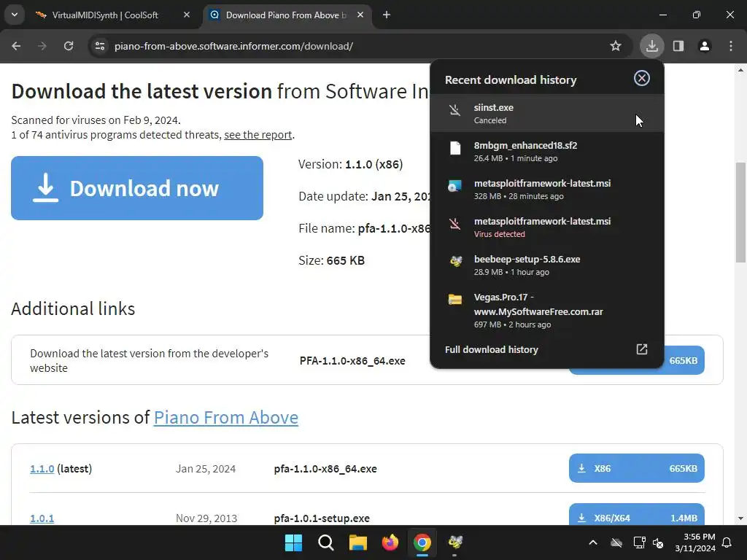Image resolution: width=747 pixels, height=560 pixels.
Task: Open Windows taskbar search
Action: (326, 542)
